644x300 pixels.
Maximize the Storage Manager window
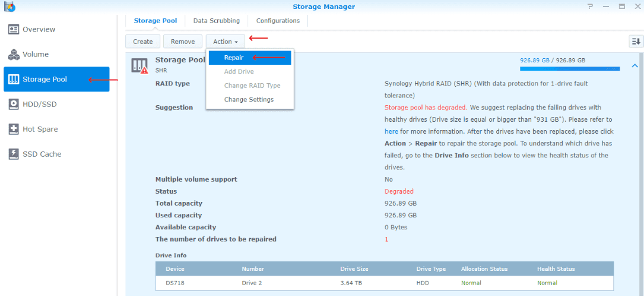[x=622, y=6]
